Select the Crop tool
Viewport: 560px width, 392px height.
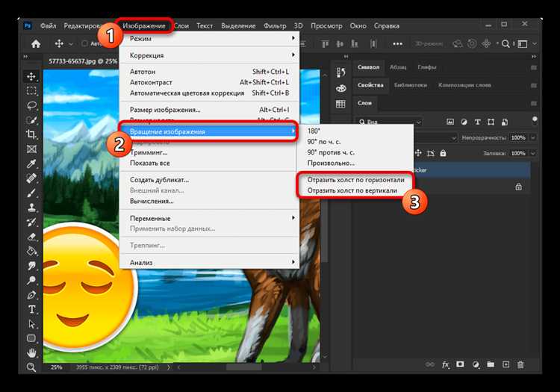(31, 134)
